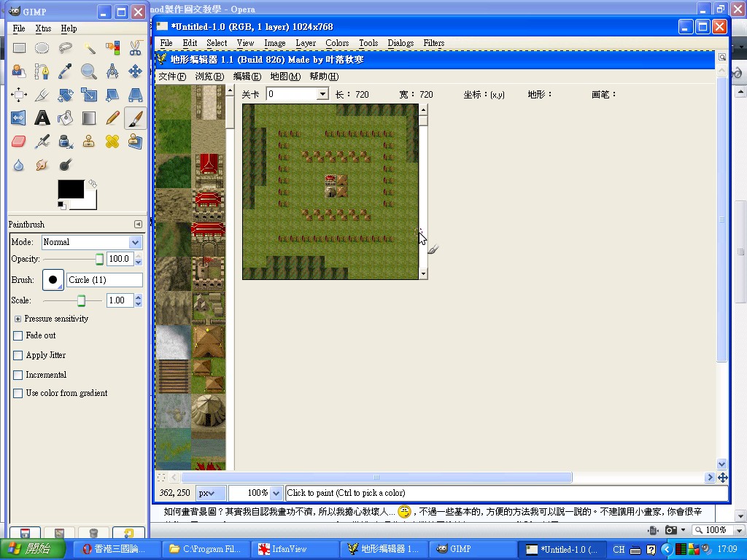Switch to IrfanView taskbar button

(295, 549)
